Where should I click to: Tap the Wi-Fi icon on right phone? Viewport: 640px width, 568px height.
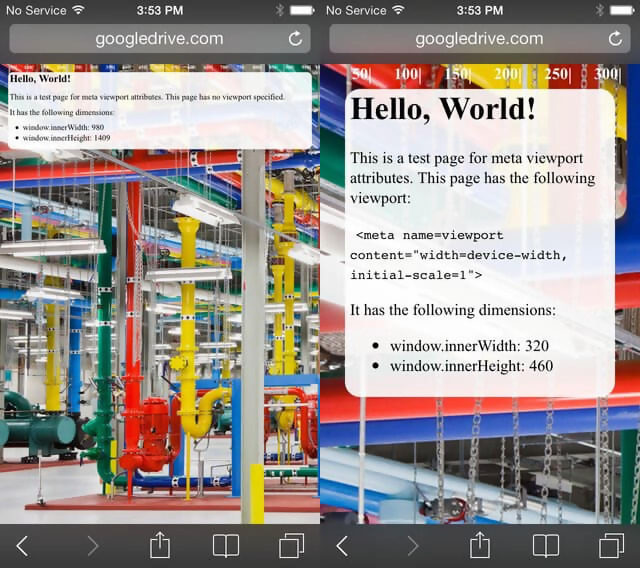(398, 10)
